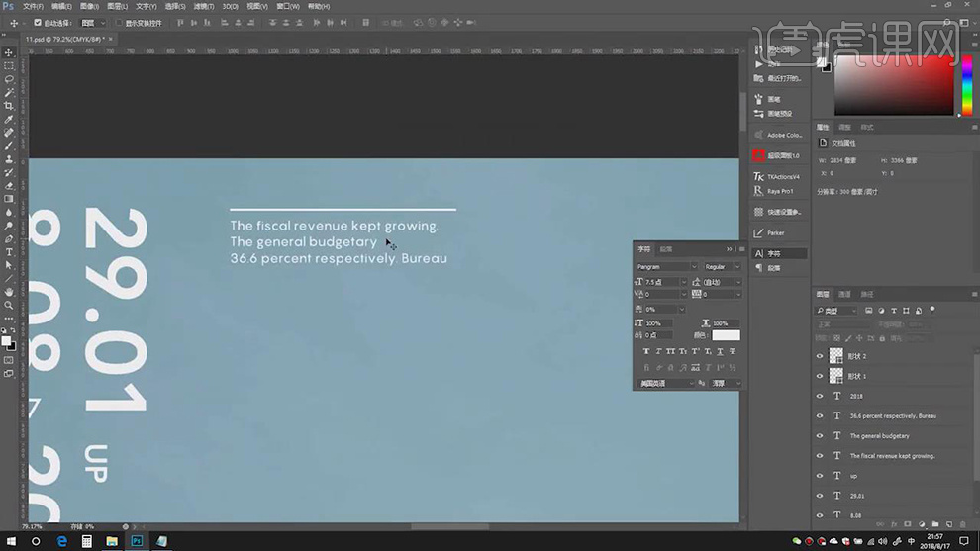Select the Brush tool
Image resolution: width=980 pixels, height=551 pixels.
click(9, 145)
